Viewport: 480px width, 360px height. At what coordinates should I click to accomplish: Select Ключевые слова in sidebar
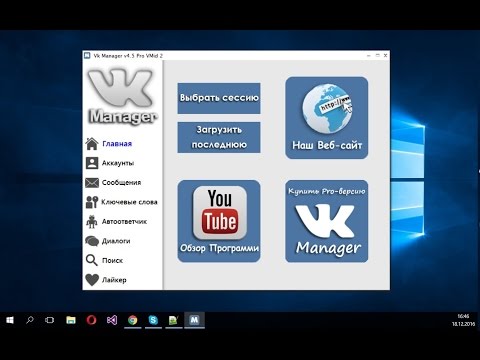pos(129,202)
